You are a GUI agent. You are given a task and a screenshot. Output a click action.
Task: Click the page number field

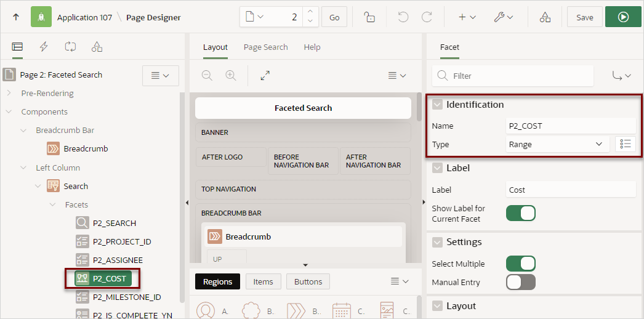284,17
